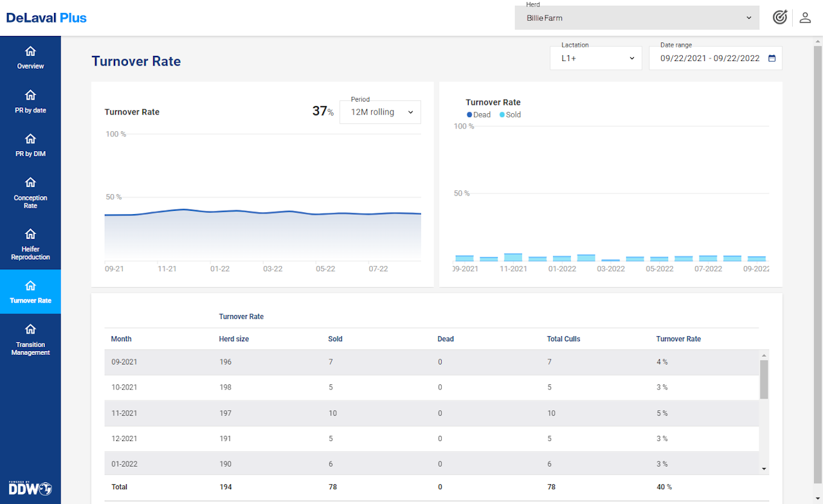
Task: Click the calendar icon in Date range
Action: (x=772, y=58)
